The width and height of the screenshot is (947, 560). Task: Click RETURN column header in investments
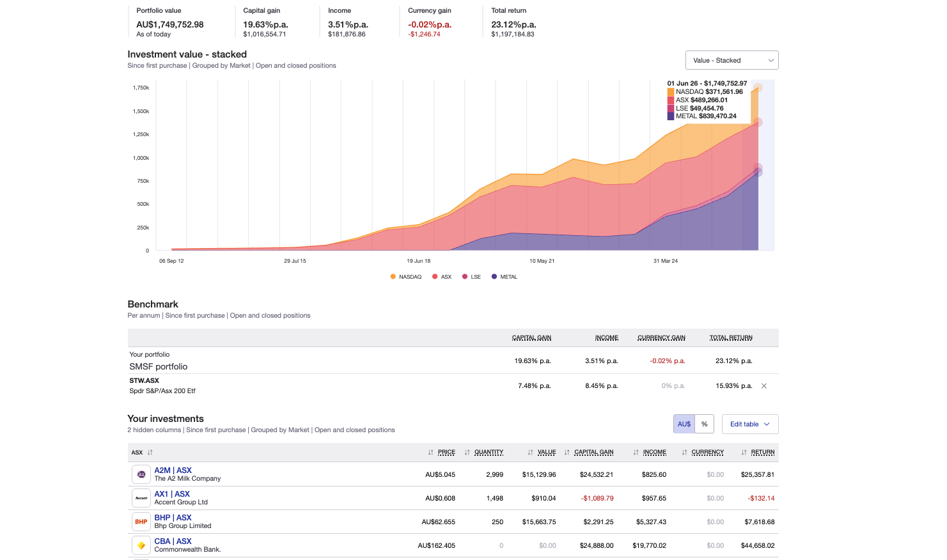point(763,452)
